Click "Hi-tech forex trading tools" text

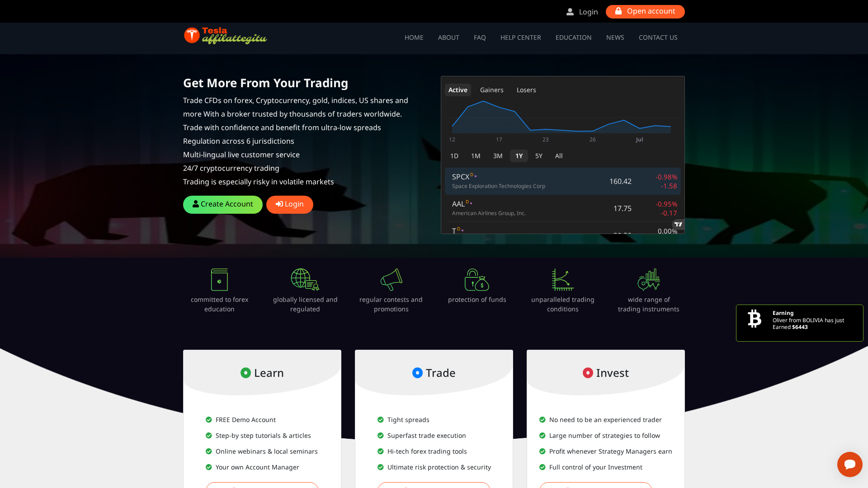coord(427,451)
